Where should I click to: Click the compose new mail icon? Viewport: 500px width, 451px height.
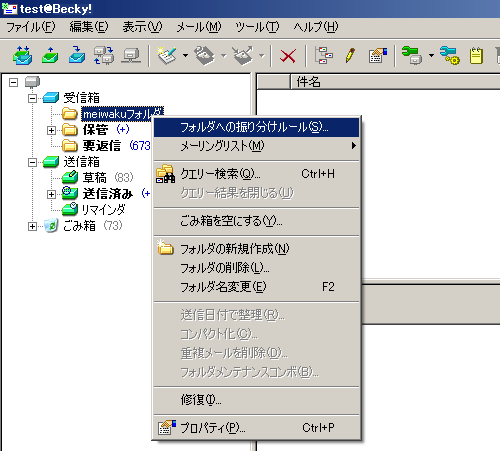click(x=166, y=55)
